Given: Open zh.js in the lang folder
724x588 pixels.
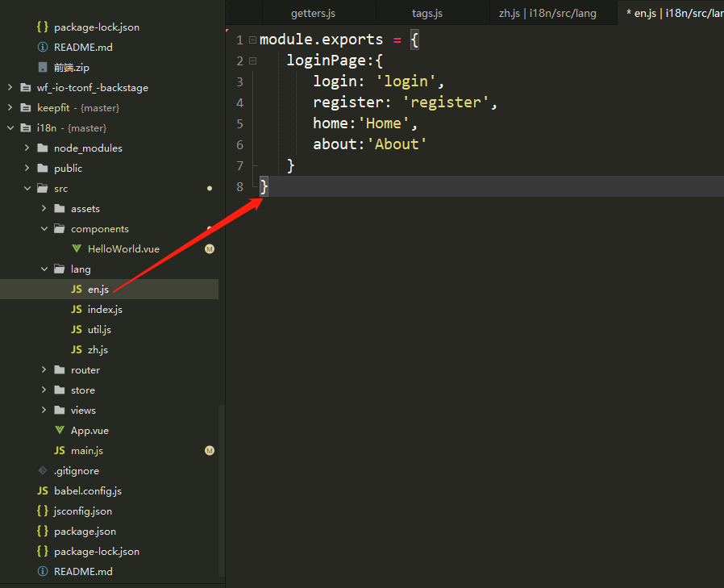Looking at the screenshot, I should pos(98,350).
